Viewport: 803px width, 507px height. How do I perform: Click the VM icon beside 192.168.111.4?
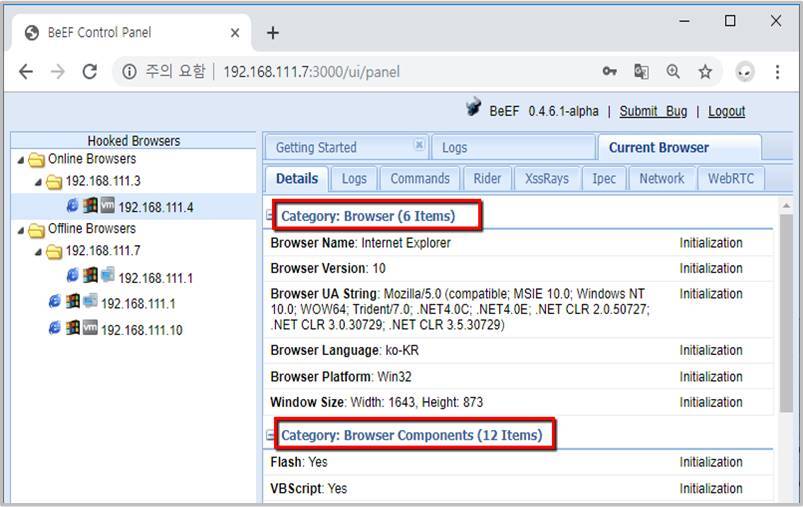click(107, 205)
